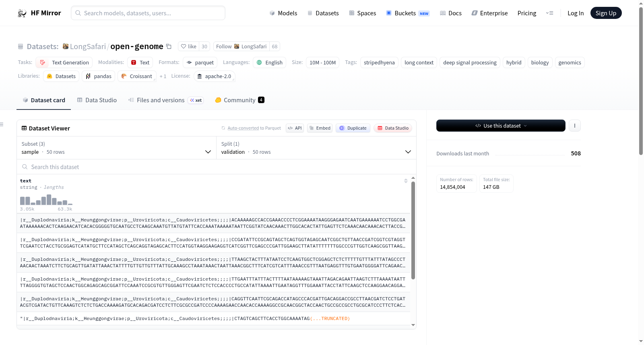Viewport: 644px width, 345px height.
Task: Open the LongSafari owner link
Action: (88, 46)
